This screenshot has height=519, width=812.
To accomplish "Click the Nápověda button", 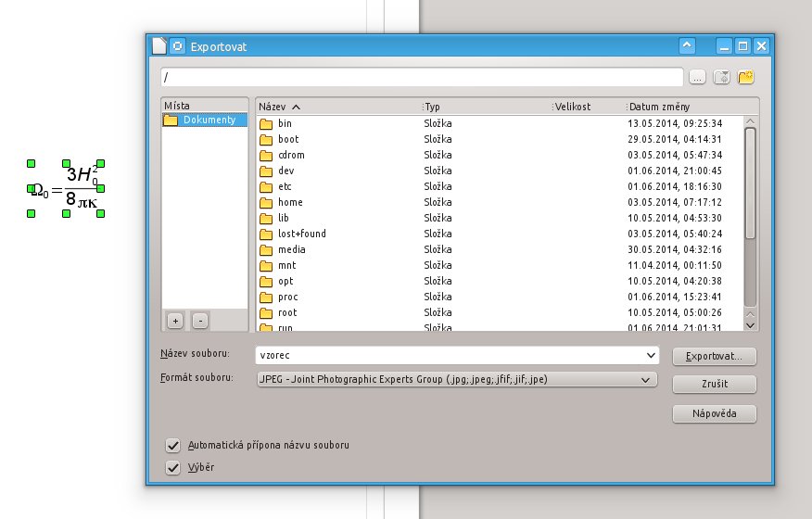I will click(714, 414).
